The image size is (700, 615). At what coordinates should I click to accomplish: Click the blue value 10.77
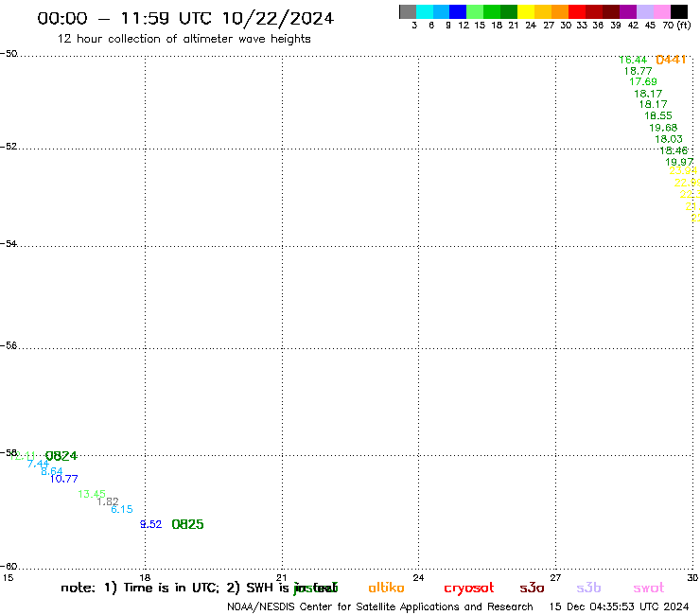click(63, 479)
